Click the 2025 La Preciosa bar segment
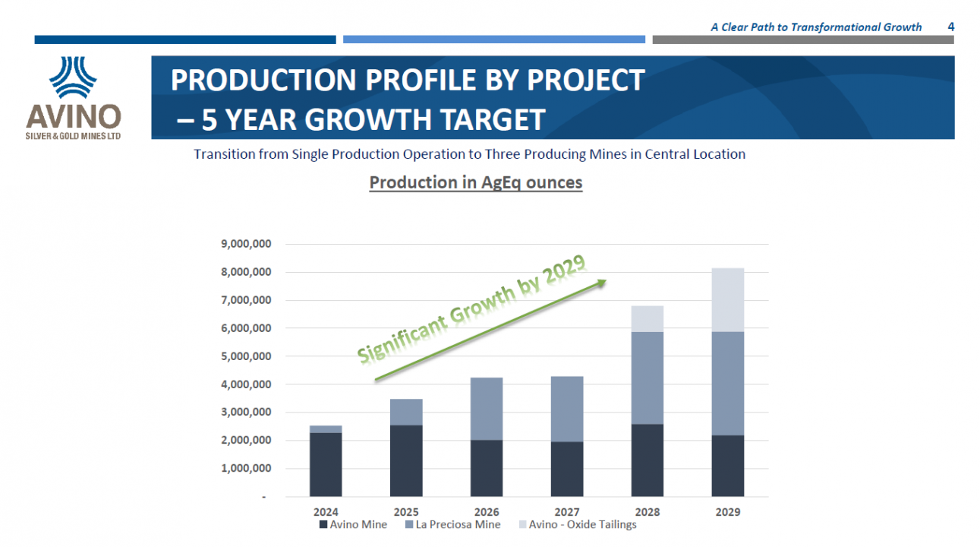Screen dimensions: 980x547 pos(406,412)
